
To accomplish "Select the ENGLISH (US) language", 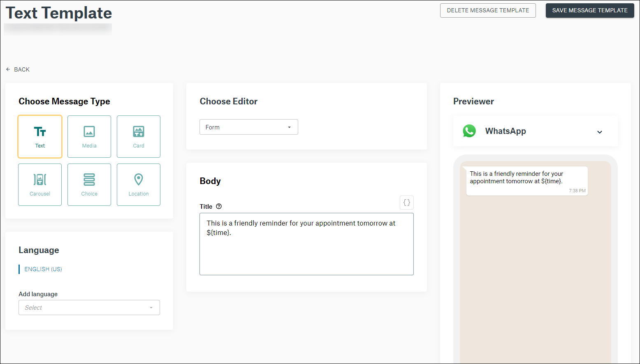I will pos(43,269).
